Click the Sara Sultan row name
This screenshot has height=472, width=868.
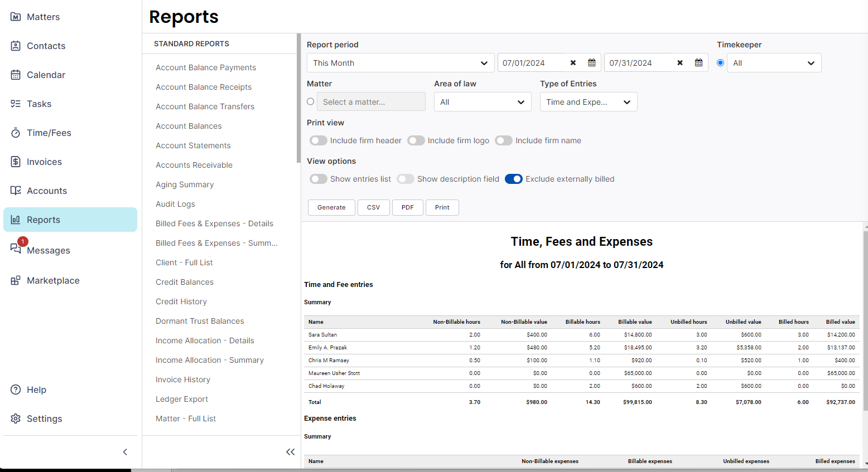[322, 335]
